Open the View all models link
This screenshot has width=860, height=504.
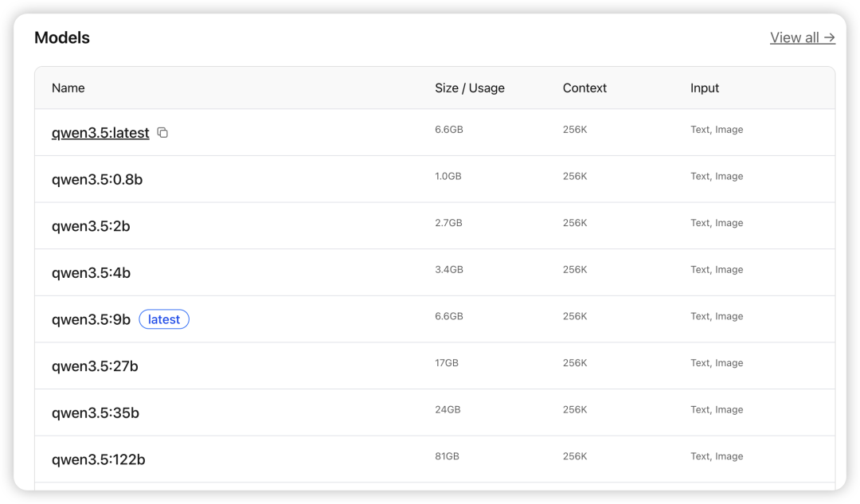tap(803, 38)
